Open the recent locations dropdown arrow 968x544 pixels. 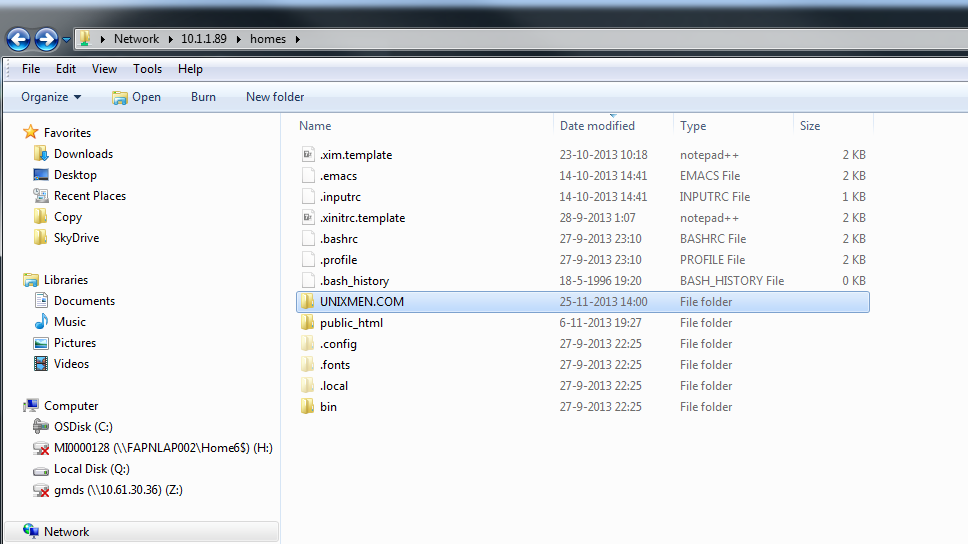coord(66,40)
